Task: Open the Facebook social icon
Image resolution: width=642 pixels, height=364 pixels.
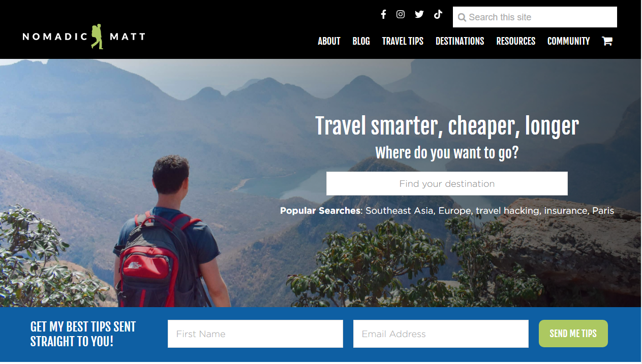Action: pos(383,14)
